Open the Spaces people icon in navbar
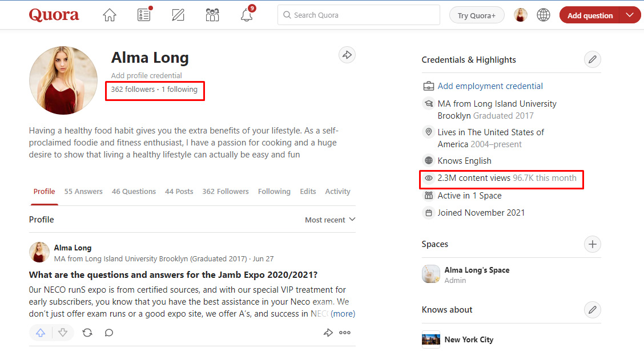Viewport: 644px width, 352px height. (x=212, y=15)
